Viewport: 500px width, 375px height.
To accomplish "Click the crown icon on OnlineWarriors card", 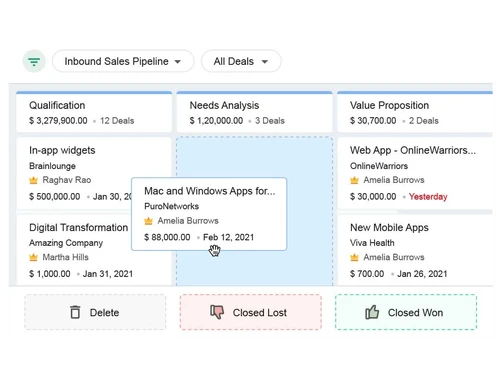I will click(354, 180).
